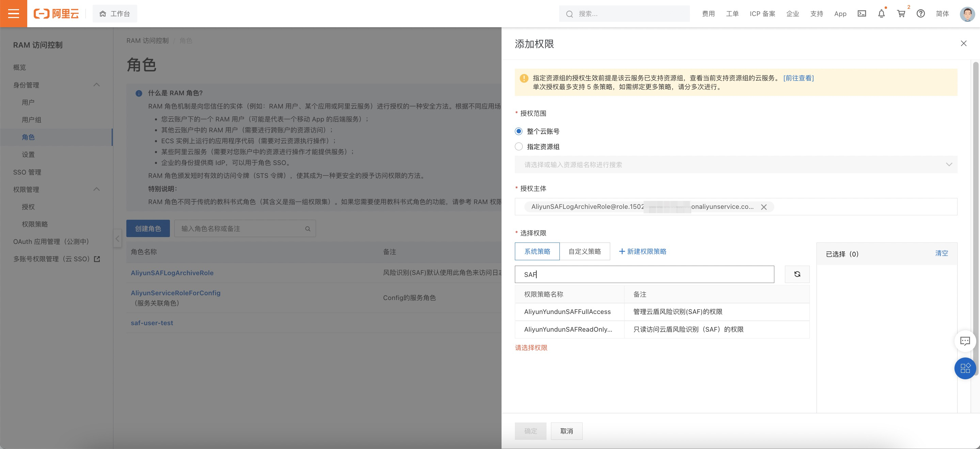Click the policy search field containing SAF

644,274
